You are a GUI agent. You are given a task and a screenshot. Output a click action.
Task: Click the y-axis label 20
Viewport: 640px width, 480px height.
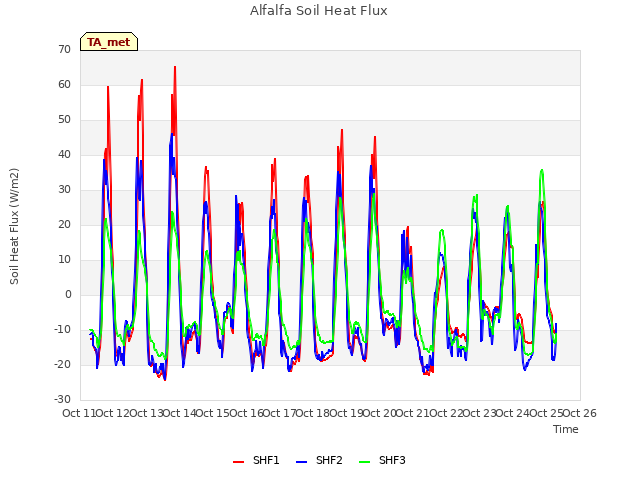pyautogui.click(x=64, y=224)
